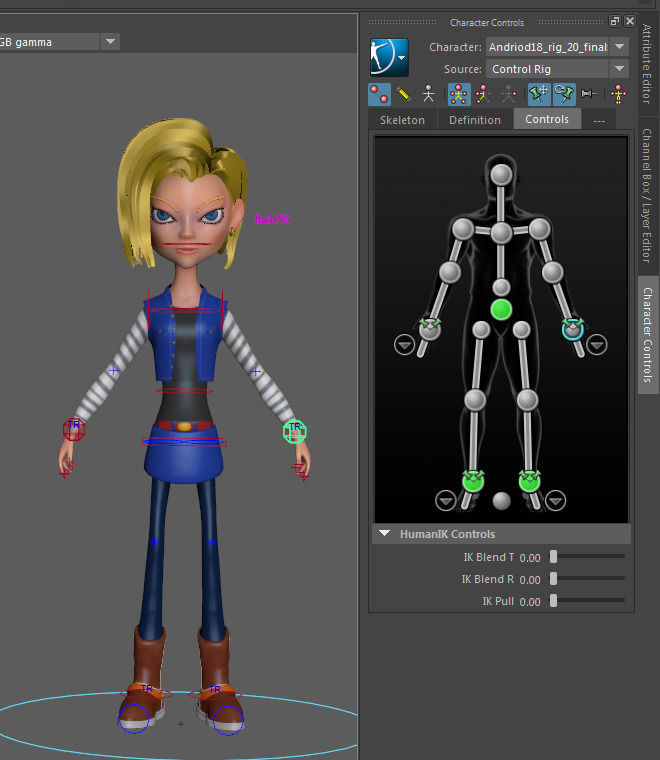
Task: Toggle Pin Translation green pushpin icon
Action: pos(539,94)
